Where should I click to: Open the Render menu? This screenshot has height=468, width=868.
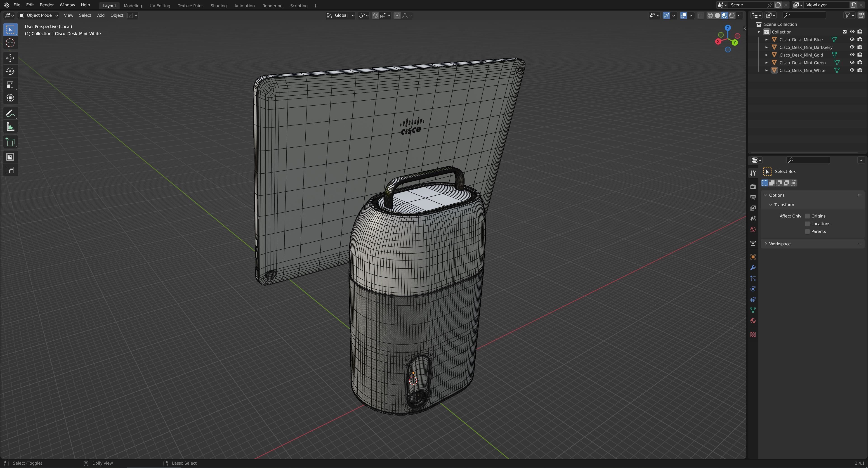pos(47,5)
